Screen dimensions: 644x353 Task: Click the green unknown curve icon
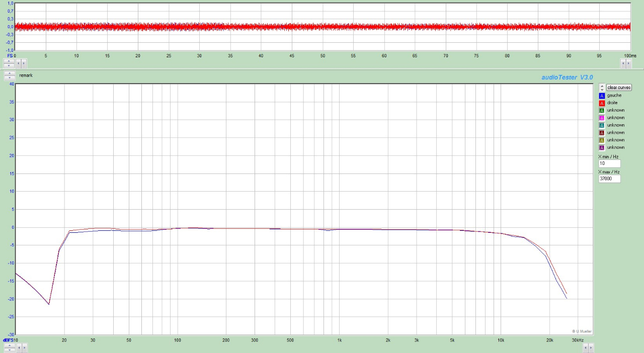[x=602, y=110]
